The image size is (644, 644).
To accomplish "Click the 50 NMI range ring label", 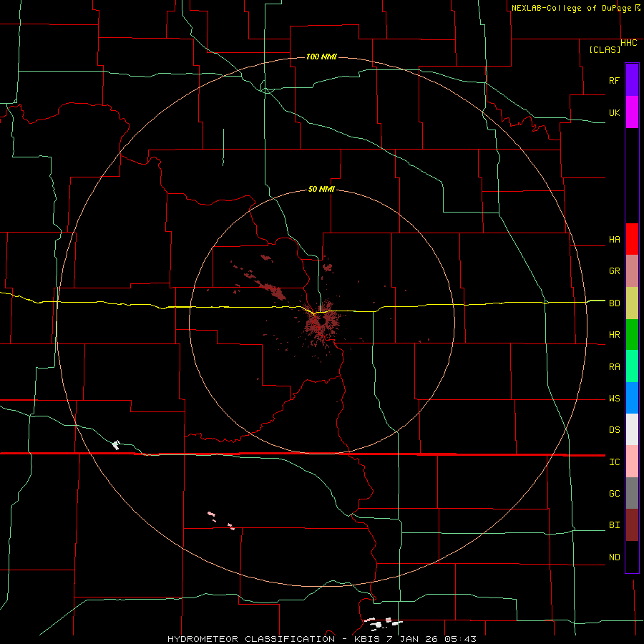I will (x=321, y=190).
